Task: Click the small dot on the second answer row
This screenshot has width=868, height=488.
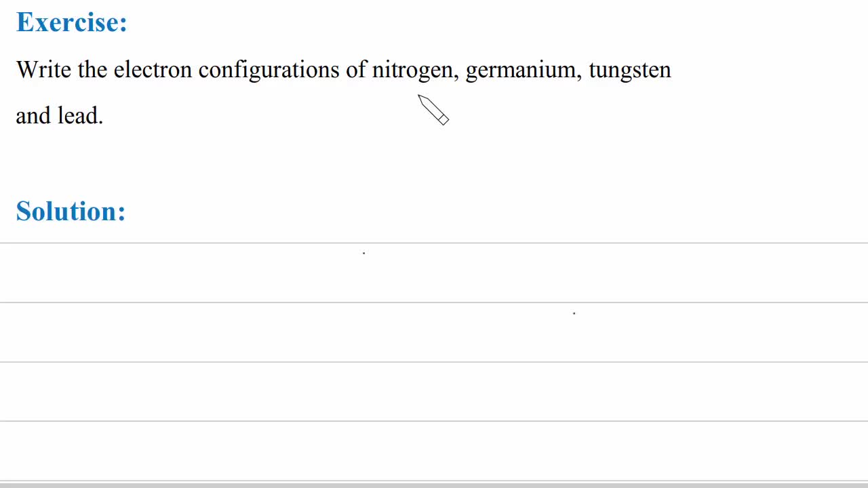Action: [x=574, y=313]
